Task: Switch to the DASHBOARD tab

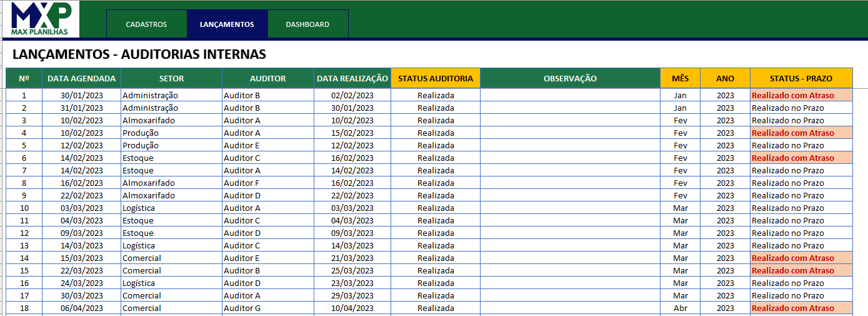Action: point(307,24)
